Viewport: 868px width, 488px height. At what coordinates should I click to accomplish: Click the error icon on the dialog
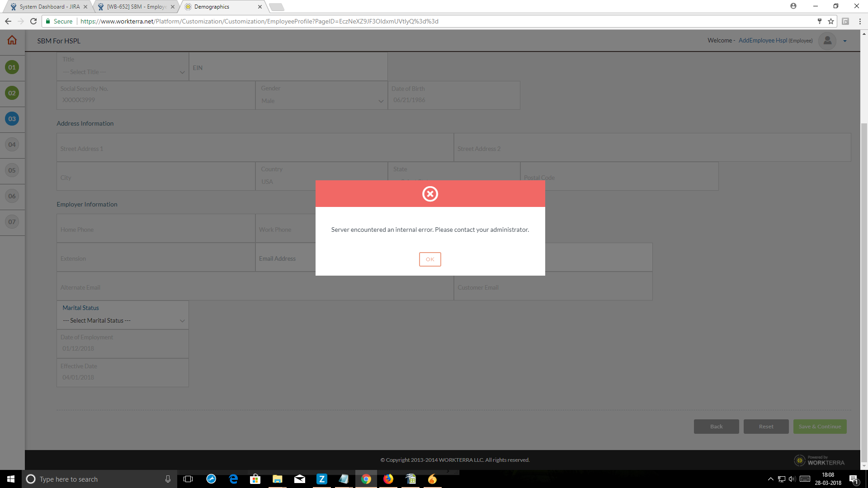pos(430,194)
